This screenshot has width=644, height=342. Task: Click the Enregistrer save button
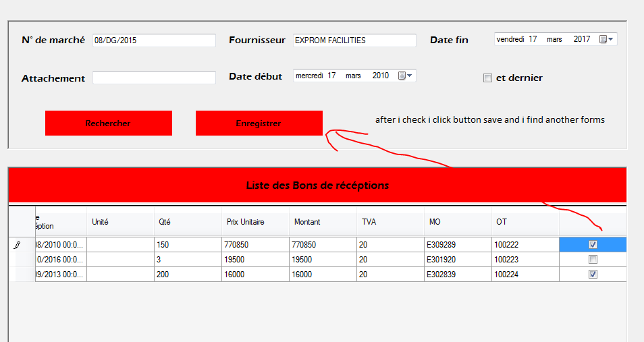pyautogui.click(x=259, y=123)
